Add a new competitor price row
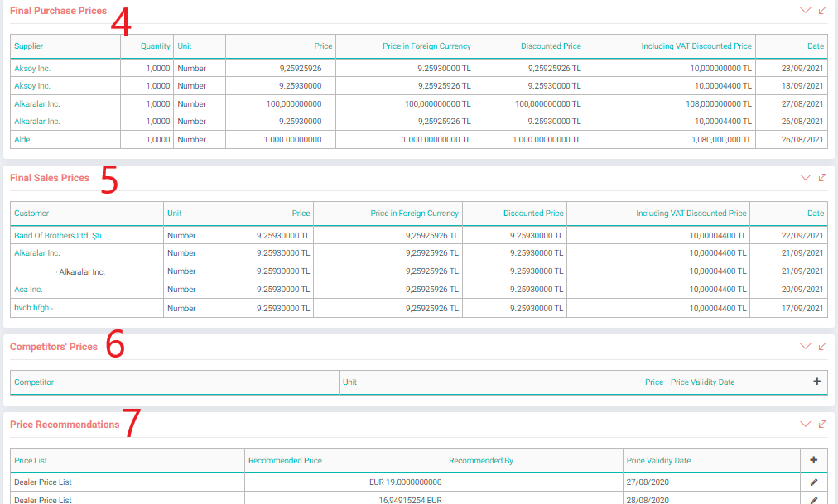This screenshot has height=504, width=838. 816,382
